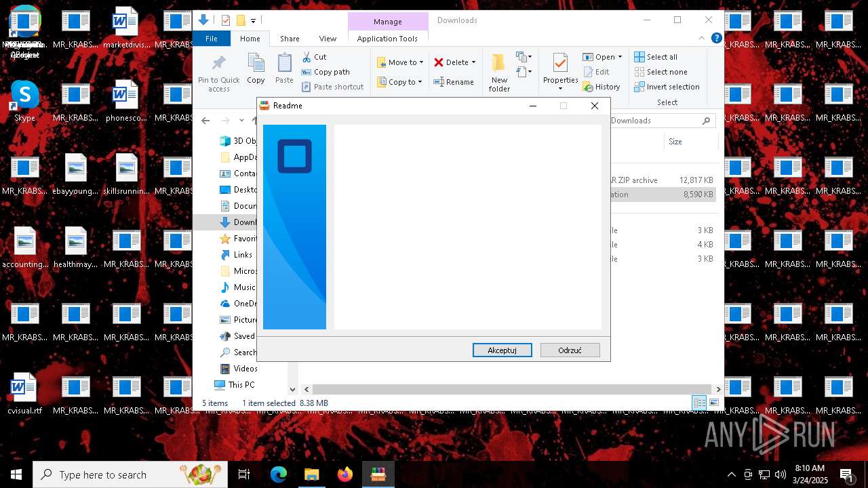Click the cvisual.rtf desktop file
The image size is (868, 488).
pos(24,394)
